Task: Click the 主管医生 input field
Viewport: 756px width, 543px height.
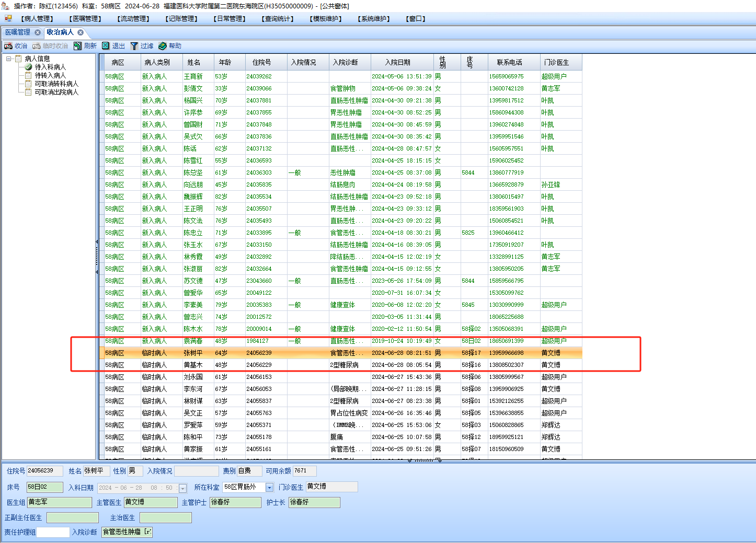Action: click(x=151, y=502)
